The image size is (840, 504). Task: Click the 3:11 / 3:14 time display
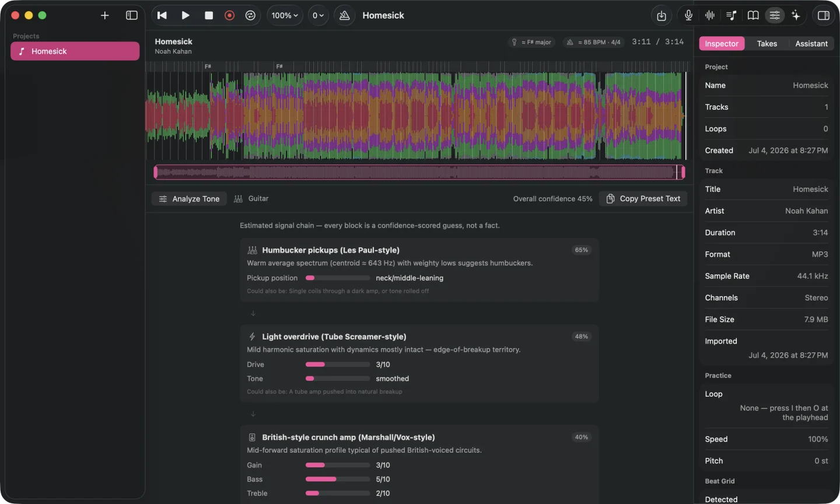point(658,42)
